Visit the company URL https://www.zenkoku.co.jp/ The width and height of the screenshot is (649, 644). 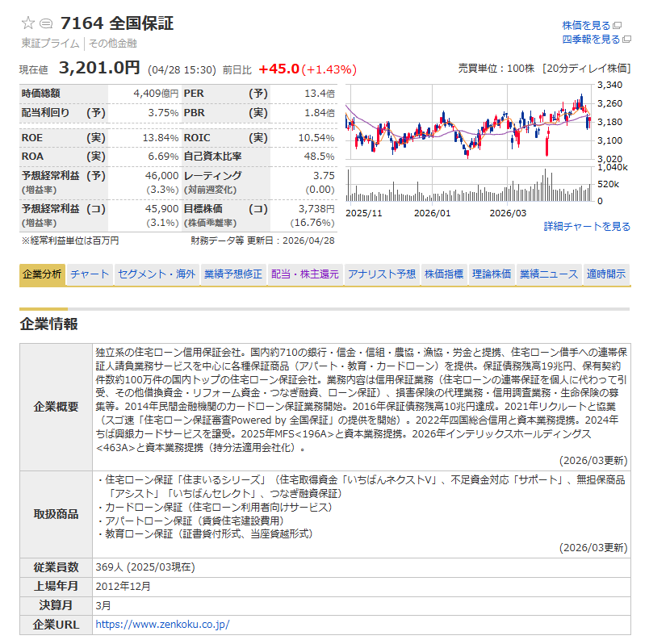pyautogui.click(x=162, y=624)
